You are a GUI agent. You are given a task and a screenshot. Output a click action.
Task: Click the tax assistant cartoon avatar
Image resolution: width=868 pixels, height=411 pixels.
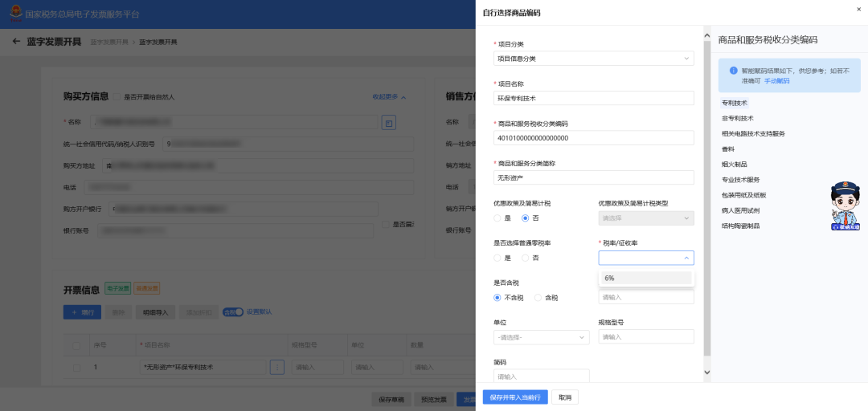845,205
